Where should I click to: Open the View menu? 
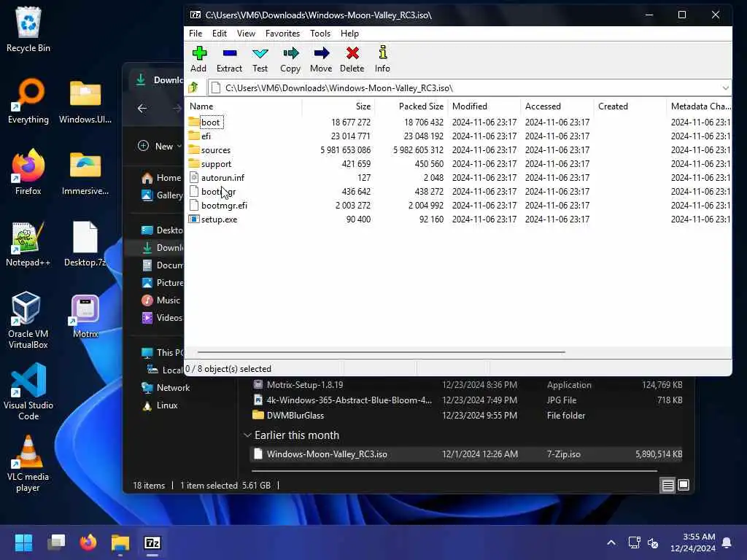[246, 34]
